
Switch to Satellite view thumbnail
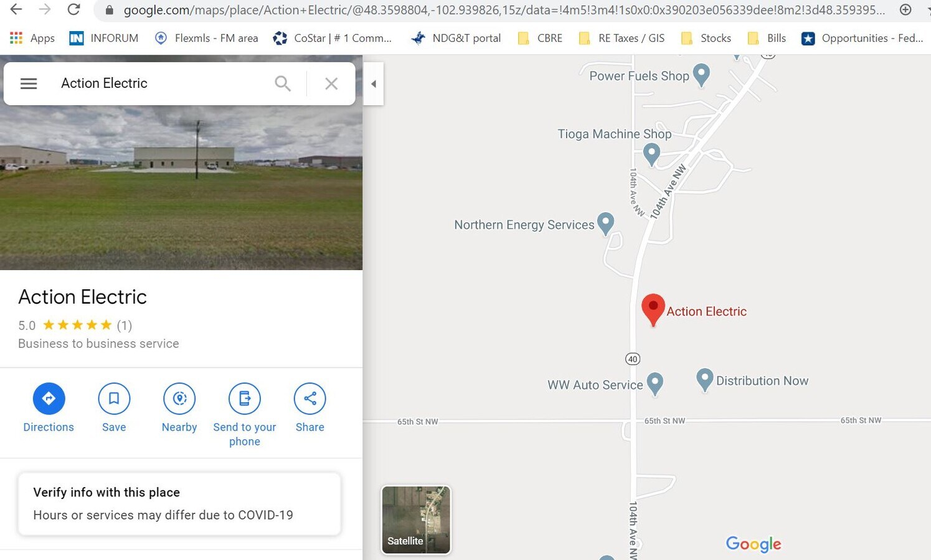pyautogui.click(x=416, y=520)
